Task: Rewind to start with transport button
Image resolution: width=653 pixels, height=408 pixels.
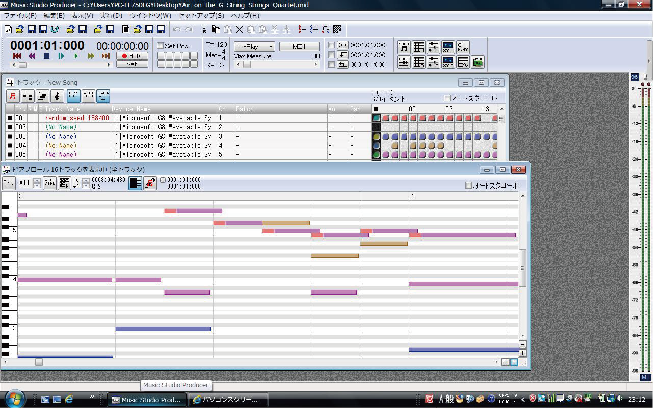Action: coord(18,56)
